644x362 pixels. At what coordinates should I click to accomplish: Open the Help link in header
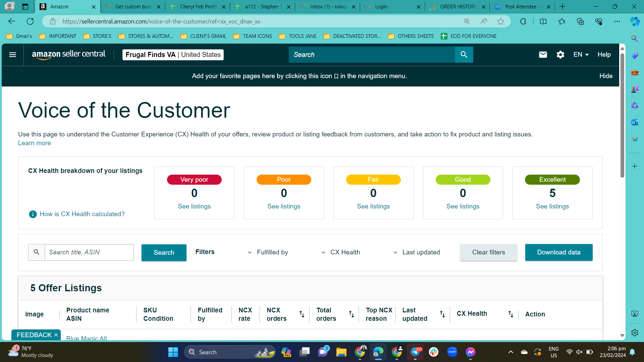tap(604, 55)
